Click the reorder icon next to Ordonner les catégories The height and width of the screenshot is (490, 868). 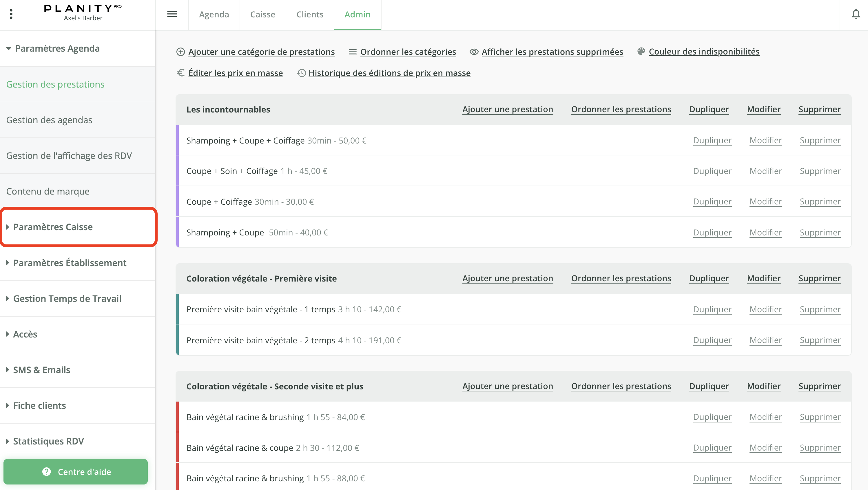click(353, 52)
